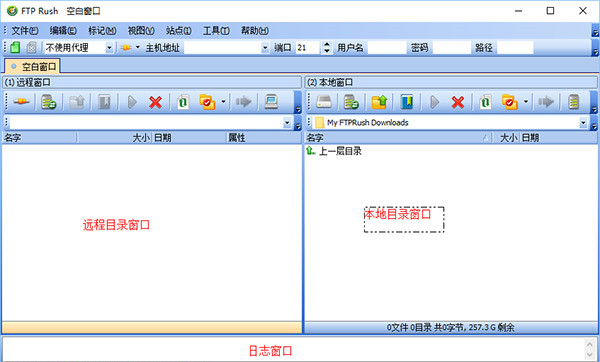Select the 空白窗口 tab
The width and height of the screenshot is (600, 362).
[x=33, y=67]
